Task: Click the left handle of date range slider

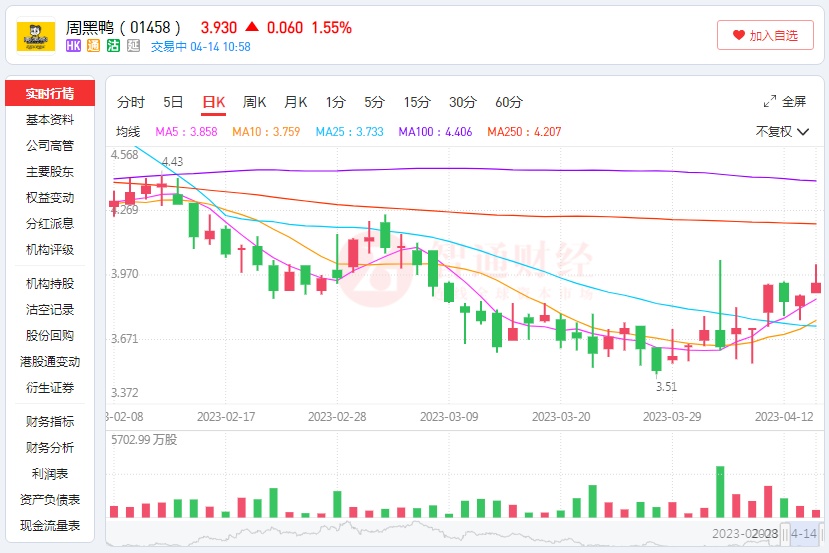Action: [786, 533]
